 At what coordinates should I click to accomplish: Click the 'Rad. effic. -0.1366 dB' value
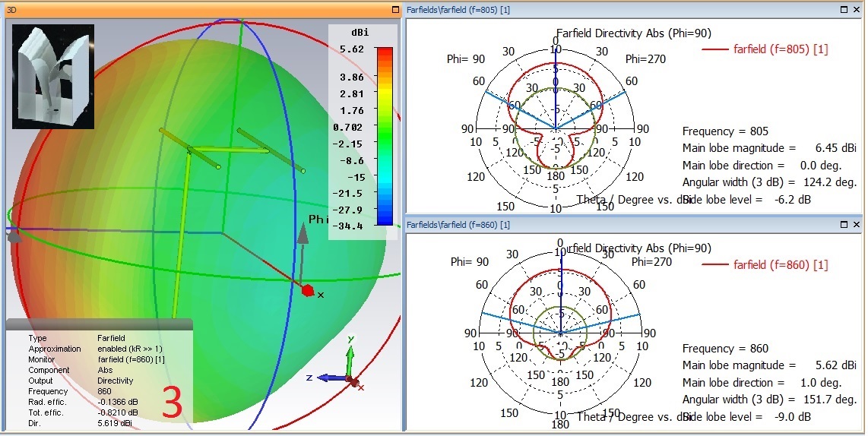118,403
